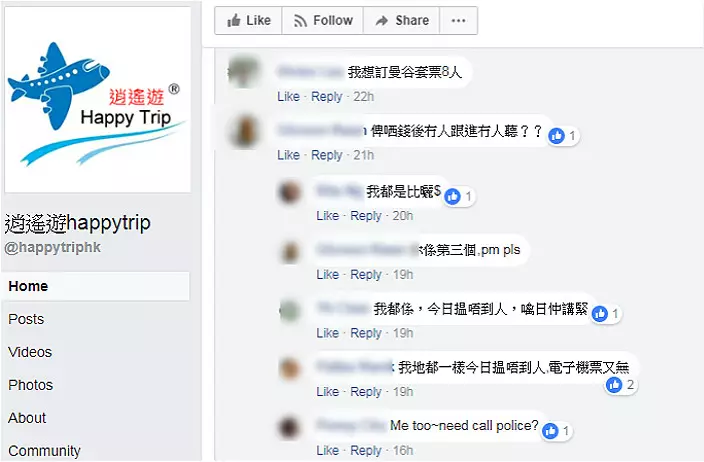Open blurred avatar of the 22h commenter
Screen dimensions: 704x462
click(244, 71)
